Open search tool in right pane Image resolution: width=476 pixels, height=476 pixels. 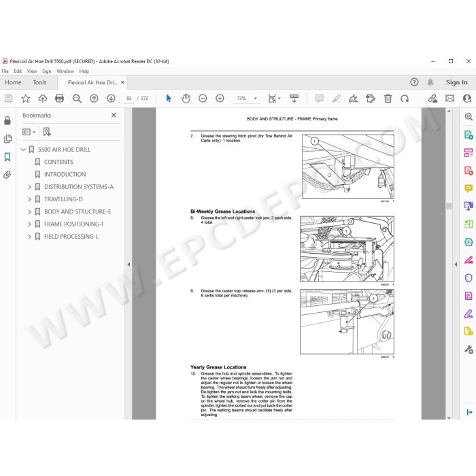click(x=469, y=116)
